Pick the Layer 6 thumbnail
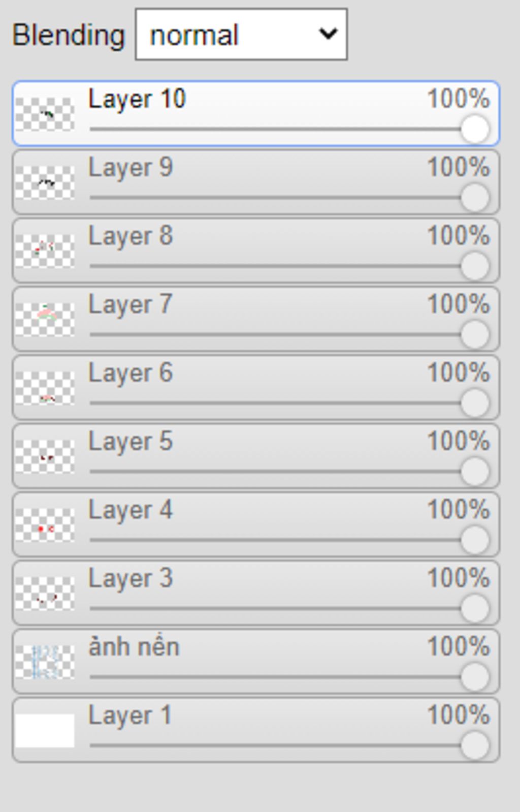This screenshot has width=520, height=812. pos(45,388)
